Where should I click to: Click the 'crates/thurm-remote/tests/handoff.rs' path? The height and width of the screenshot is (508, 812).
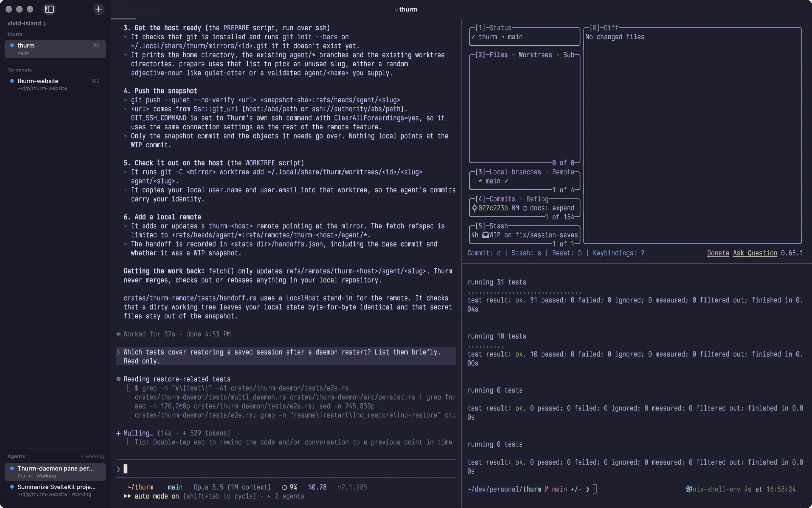pyautogui.click(x=190, y=298)
